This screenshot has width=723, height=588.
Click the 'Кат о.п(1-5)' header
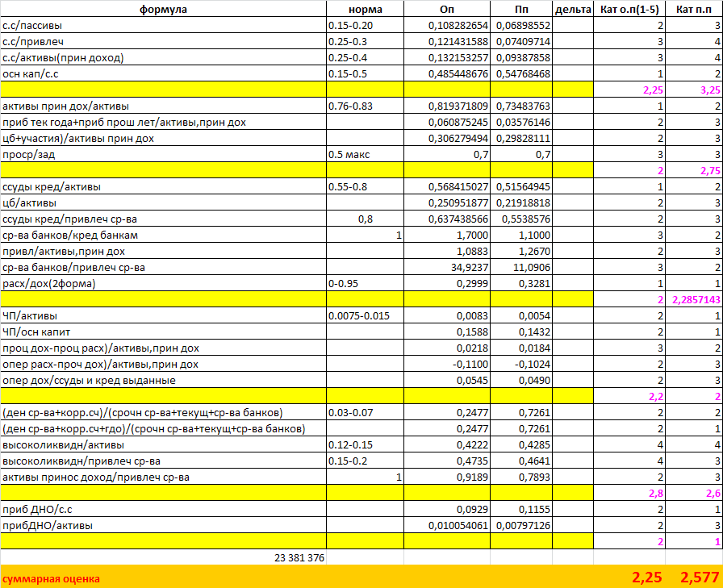tap(629, 9)
